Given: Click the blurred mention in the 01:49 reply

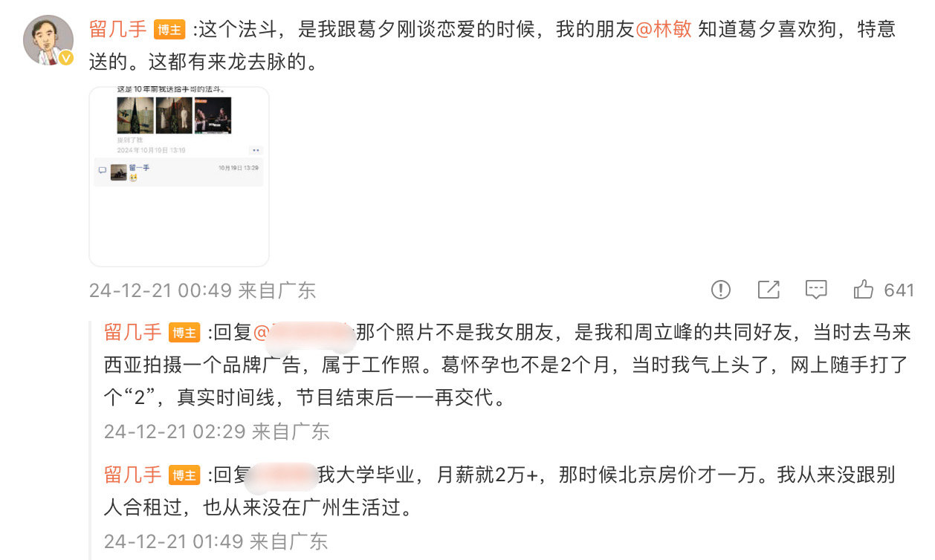Looking at the screenshot, I should (281, 475).
